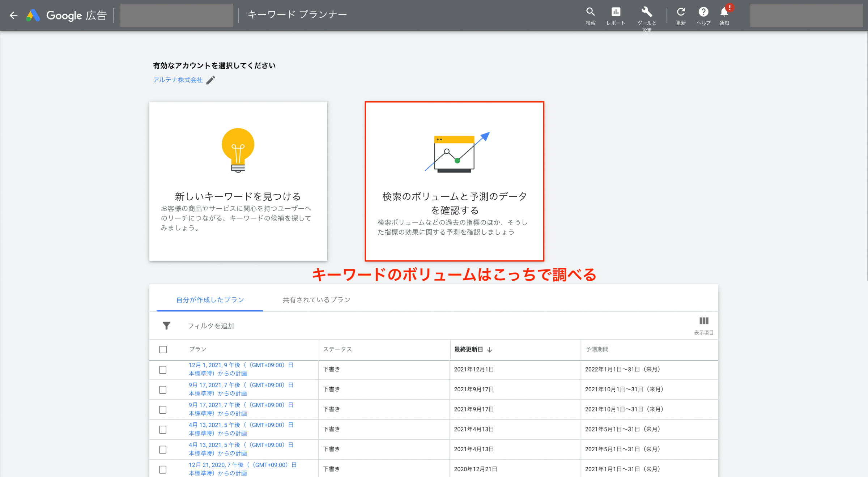Click the refresh (更新) icon
868x477 pixels.
click(681, 16)
